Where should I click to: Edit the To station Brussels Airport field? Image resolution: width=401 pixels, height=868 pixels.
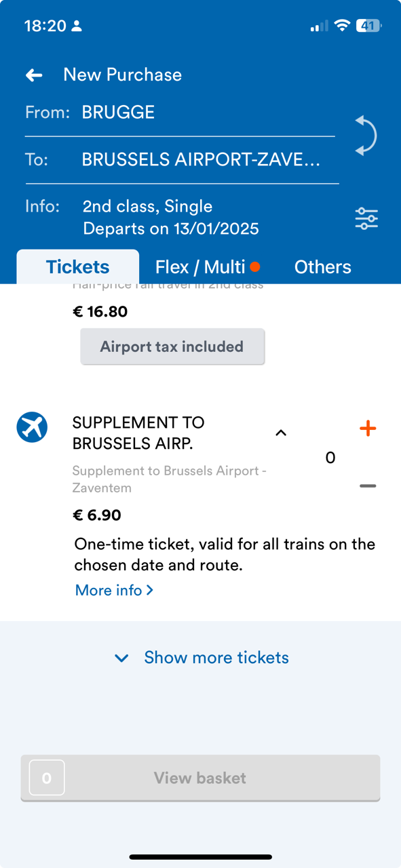(182, 160)
